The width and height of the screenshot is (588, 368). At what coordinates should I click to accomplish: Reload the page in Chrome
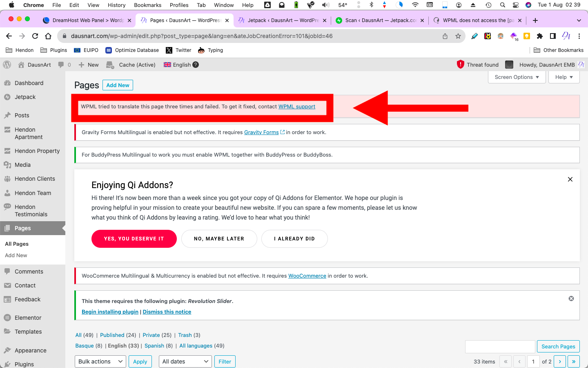[x=35, y=36]
